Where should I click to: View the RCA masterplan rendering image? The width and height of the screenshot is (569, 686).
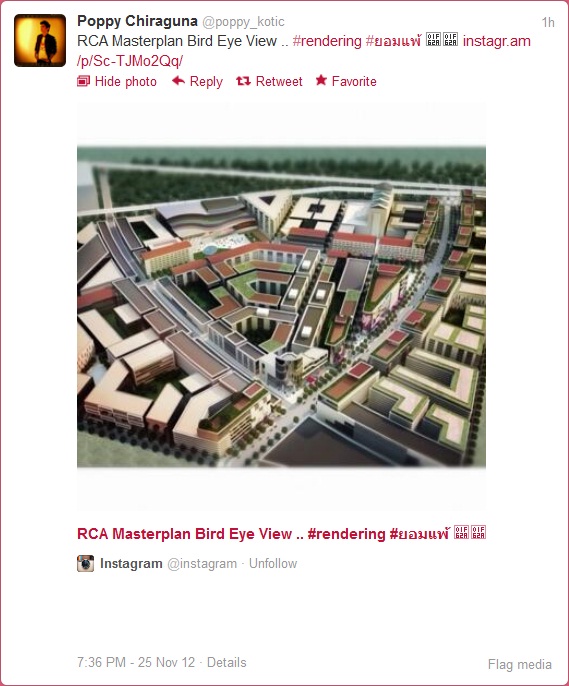[281, 307]
